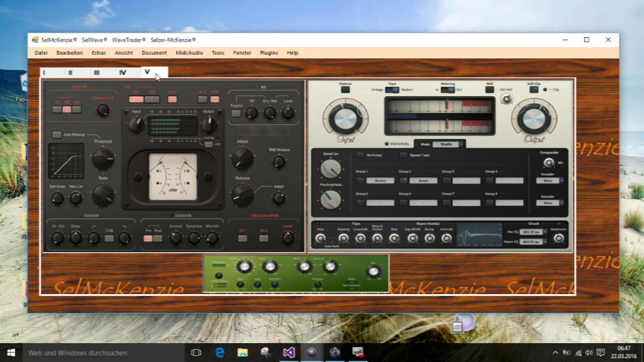Open the Decoder dropdown
This screenshot has width=644, height=362.
pyautogui.click(x=550, y=203)
